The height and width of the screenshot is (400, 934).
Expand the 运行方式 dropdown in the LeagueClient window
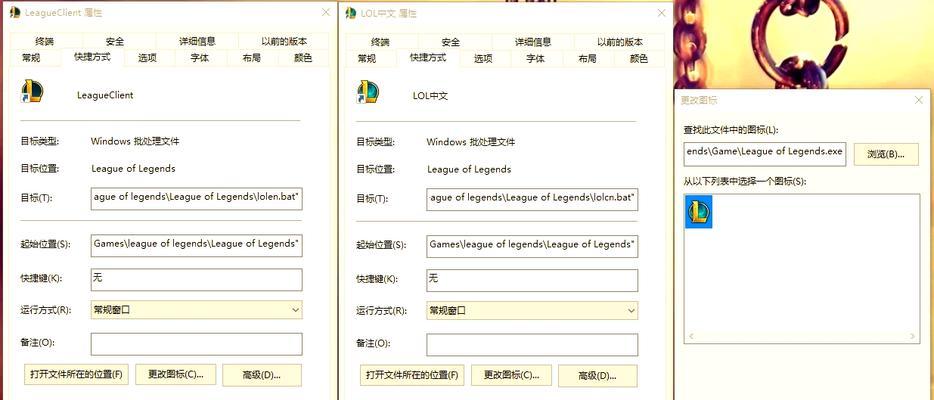coord(197,310)
